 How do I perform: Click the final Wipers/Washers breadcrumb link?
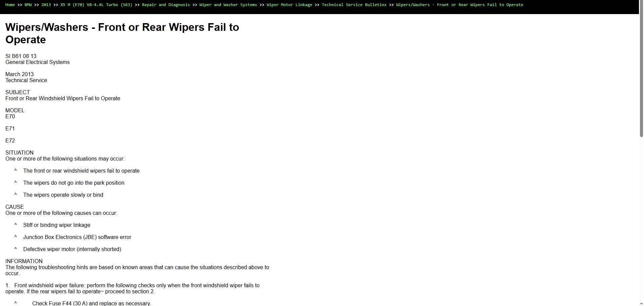click(x=460, y=5)
